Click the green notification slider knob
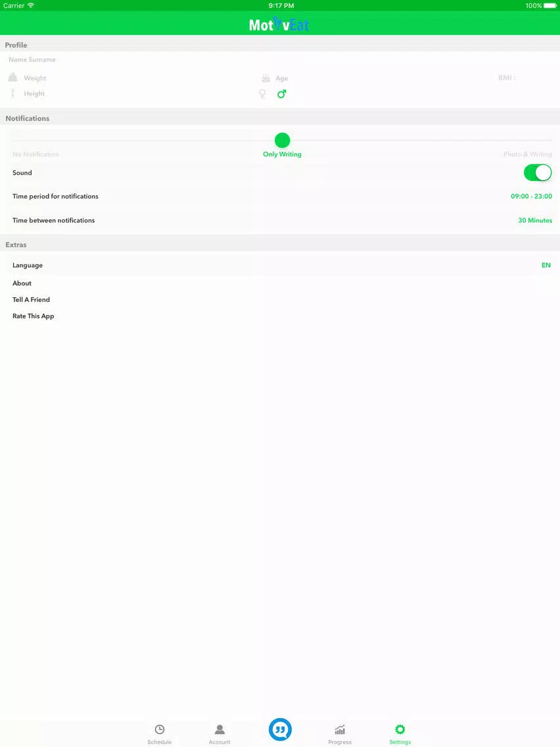This screenshot has width=560, height=747. 283,140
